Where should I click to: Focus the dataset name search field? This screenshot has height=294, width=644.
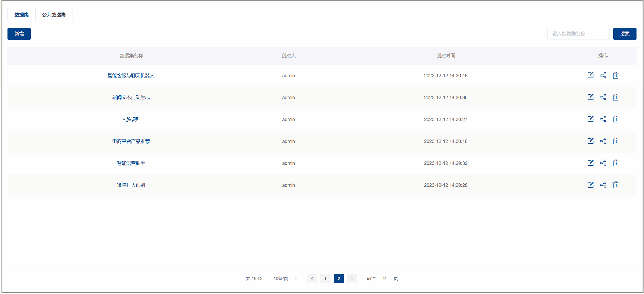pos(578,34)
